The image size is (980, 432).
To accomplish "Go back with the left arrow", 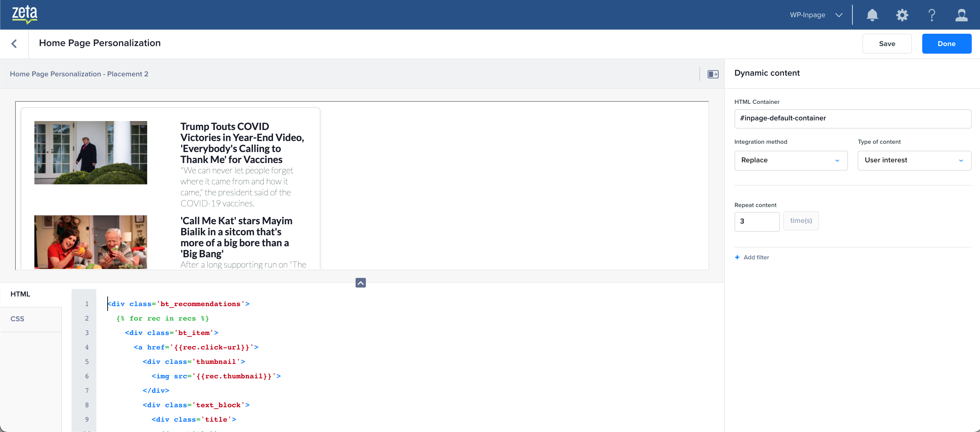I will pos(14,44).
